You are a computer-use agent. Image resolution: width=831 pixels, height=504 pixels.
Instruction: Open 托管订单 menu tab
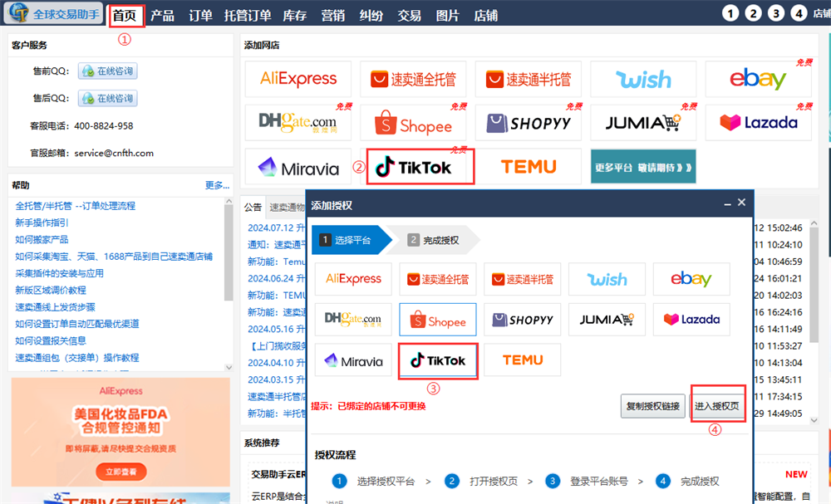(x=248, y=16)
